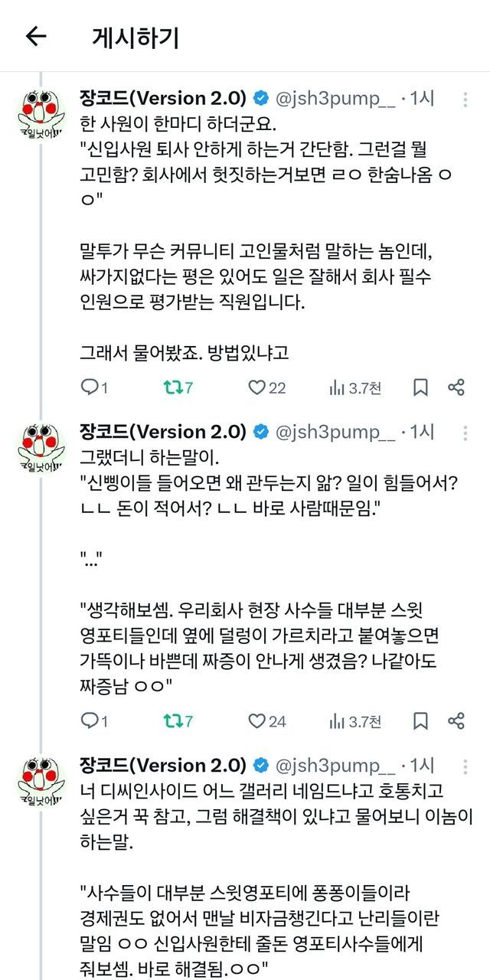Open more options for third post
Screen dimensions: 490x980
coord(465,765)
